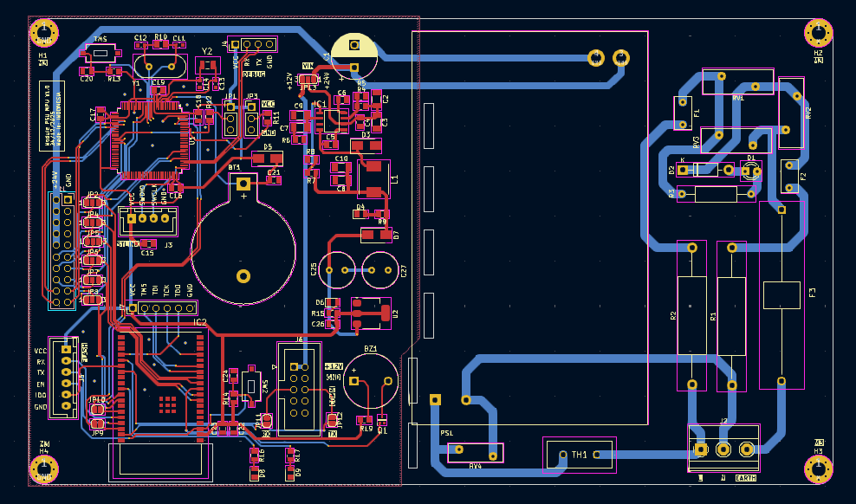This screenshot has width=856, height=504.
Task: Select solder jumper JP2
Action: [92, 203]
